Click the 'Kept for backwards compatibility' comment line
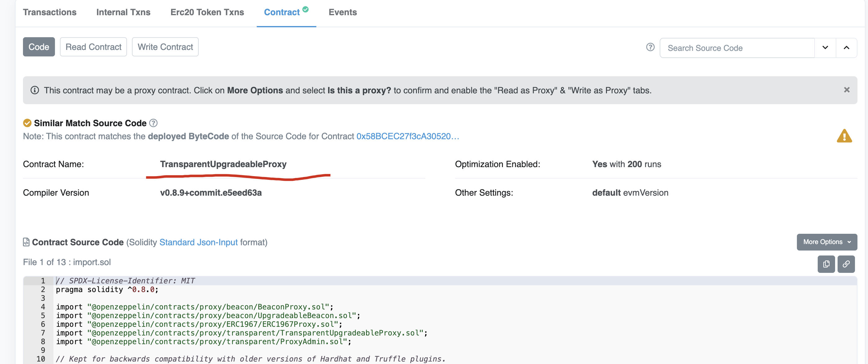Screen dimensions: 868x364 pyautogui.click(x=251, y=359)
